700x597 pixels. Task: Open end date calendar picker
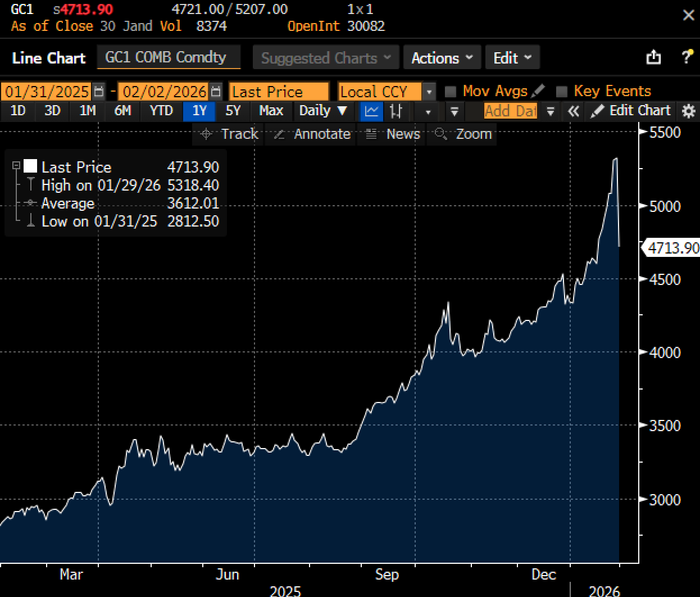pos(216,92)
